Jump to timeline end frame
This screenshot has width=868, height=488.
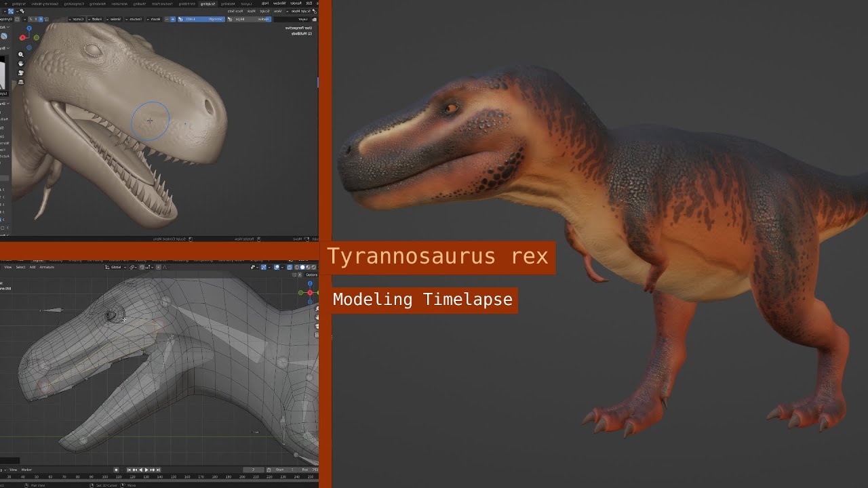pos(159,470)
